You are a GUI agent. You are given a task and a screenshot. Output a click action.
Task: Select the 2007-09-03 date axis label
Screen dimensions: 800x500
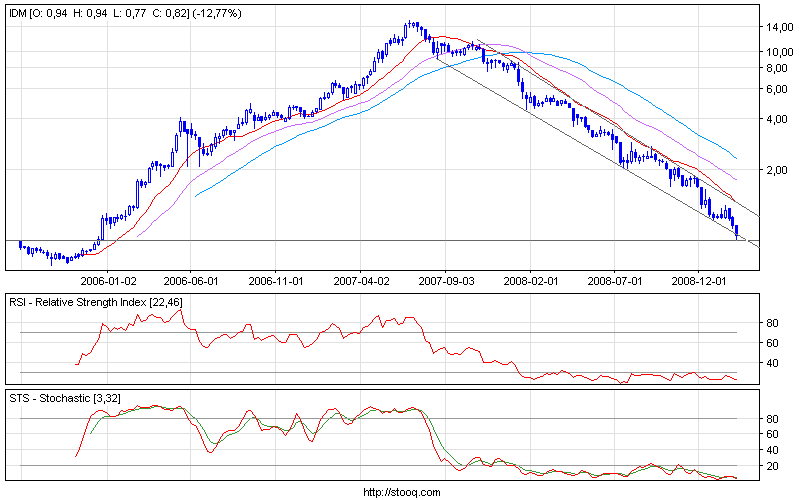coord(446,283)
